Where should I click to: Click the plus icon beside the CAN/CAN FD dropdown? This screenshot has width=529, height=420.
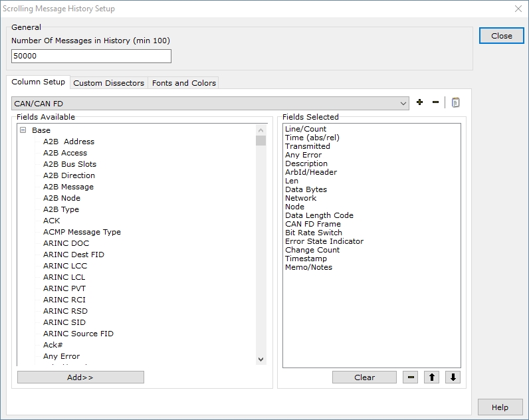click(x=419, y=102)
